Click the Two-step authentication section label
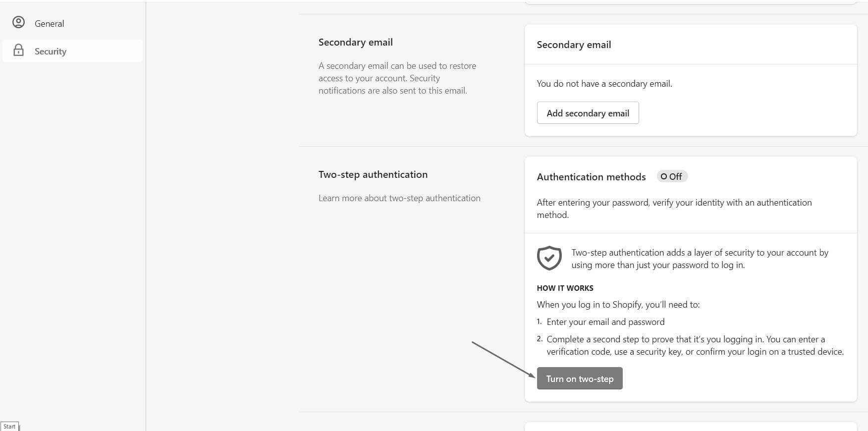 (373, 174)
